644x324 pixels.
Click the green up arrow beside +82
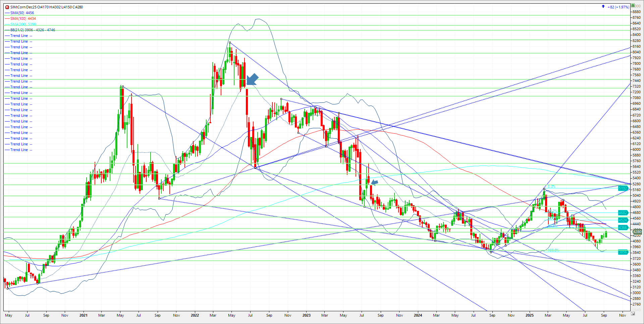(603, 6)
